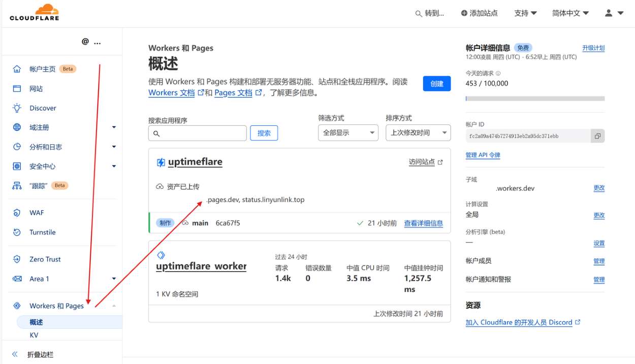Image resolution: width=635 pixels, height=364 pixels.
Task: Expand the 安全中心 sidebar section
Action: pos(114,166)
